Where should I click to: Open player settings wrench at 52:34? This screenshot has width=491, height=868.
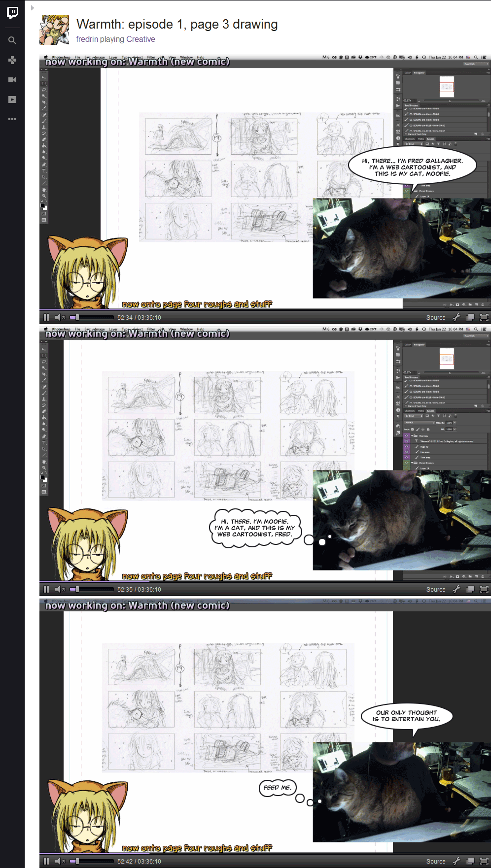pos(456,317)
